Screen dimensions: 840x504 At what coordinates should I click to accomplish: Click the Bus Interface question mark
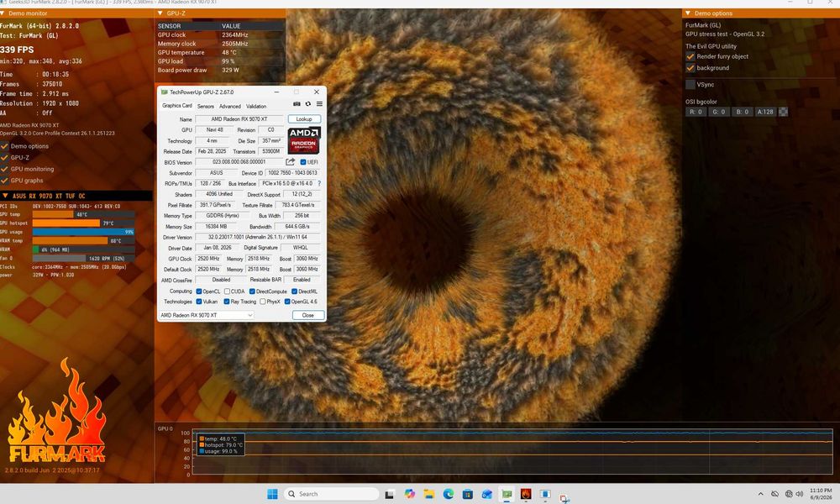(319, 183)
